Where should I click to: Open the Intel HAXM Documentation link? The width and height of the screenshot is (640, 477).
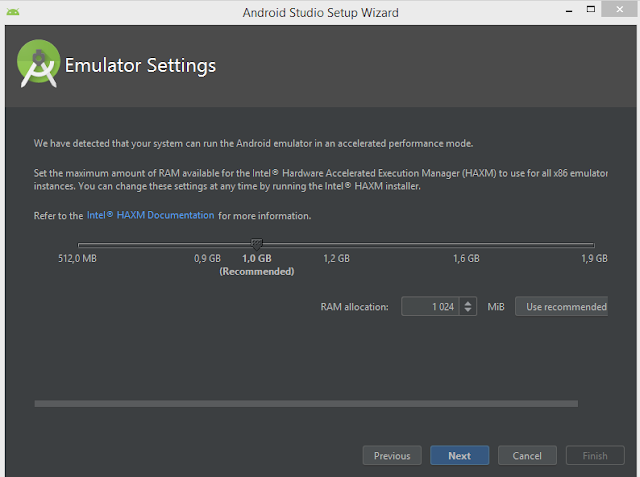pos(150,215)
